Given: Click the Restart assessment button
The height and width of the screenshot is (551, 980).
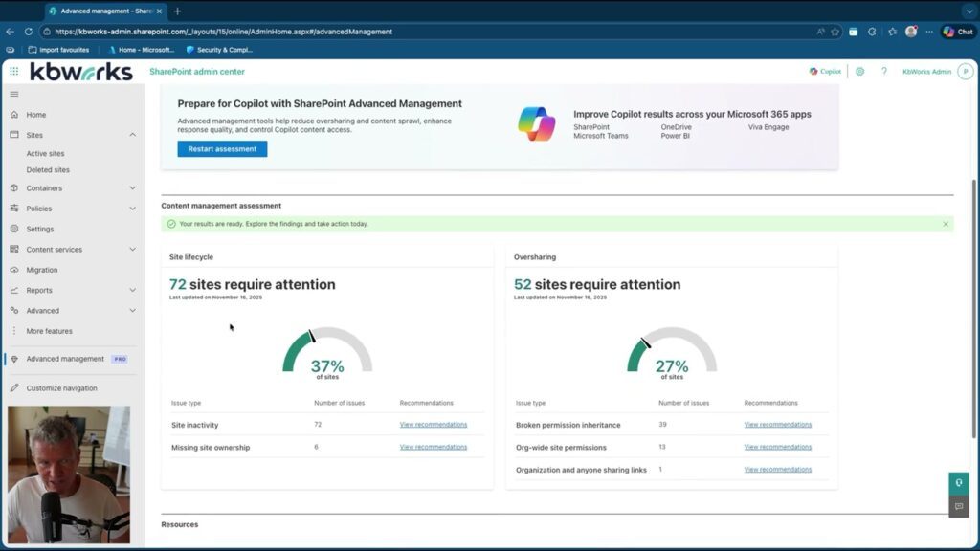Looking at the screenshot, I should (x=222, y=149).
